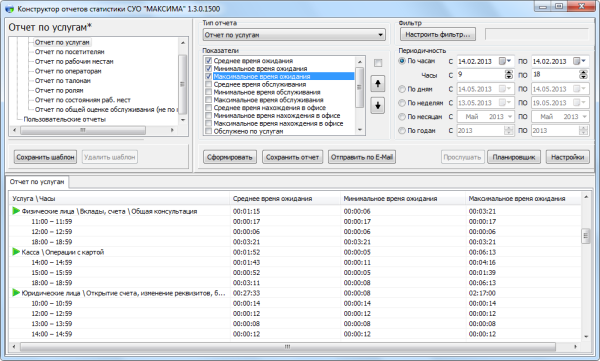Click 'Сформировать' button
This screenshot has width=600, height=361.
230,157
